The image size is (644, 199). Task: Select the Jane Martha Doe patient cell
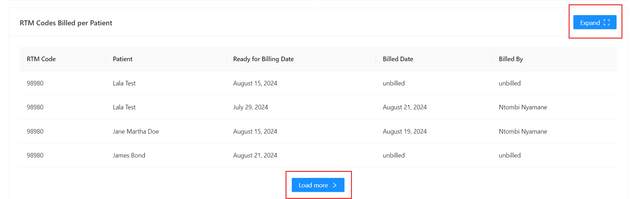pyautogui.click(x=136, y=131)
